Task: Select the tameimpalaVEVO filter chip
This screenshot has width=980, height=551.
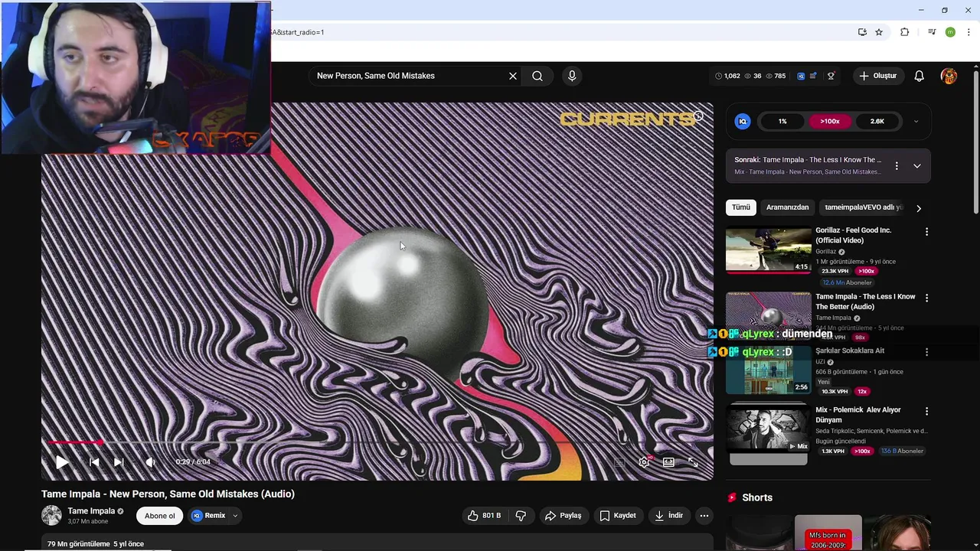Action: pyautogui.click(x=864, y=207)
